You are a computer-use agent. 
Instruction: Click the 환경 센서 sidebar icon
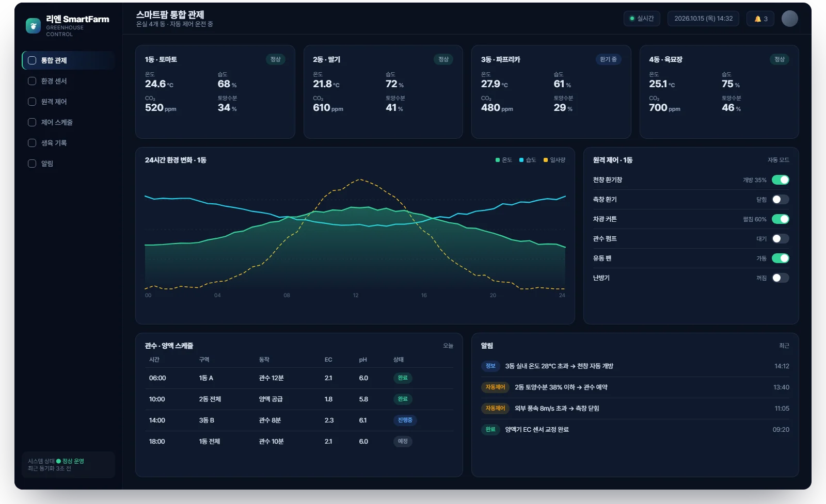click(x=32, y=81)
